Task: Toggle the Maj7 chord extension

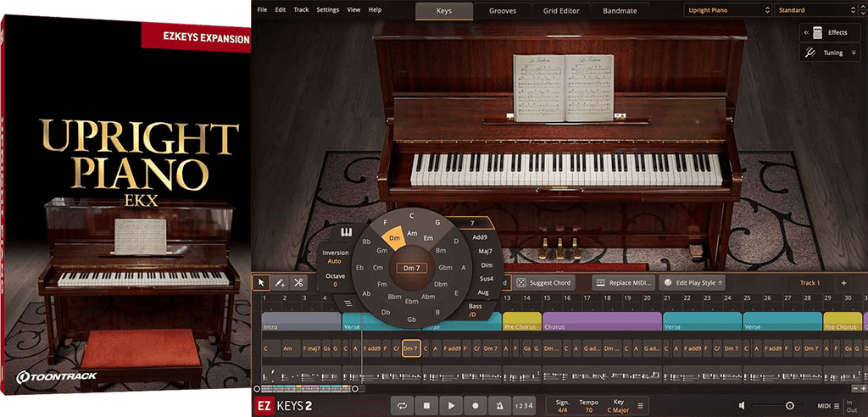Action: tap(486, 252)
